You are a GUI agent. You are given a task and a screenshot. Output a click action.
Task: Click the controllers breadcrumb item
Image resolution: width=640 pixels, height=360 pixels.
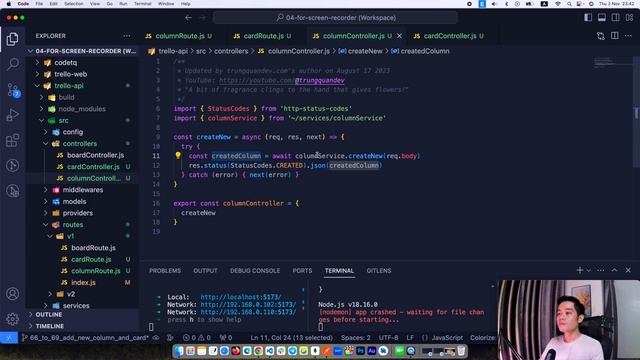231,51
